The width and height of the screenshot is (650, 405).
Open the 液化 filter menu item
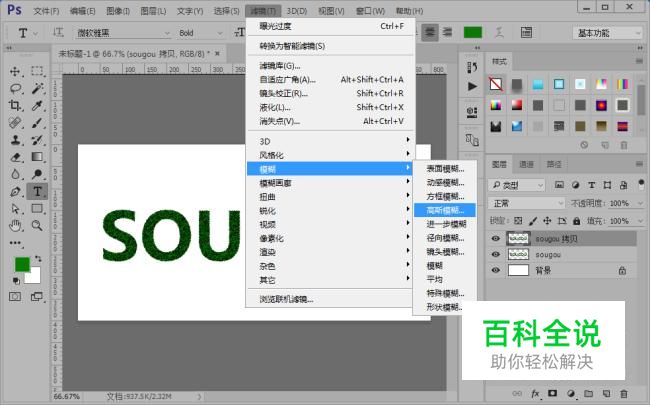tap(275, 107)
